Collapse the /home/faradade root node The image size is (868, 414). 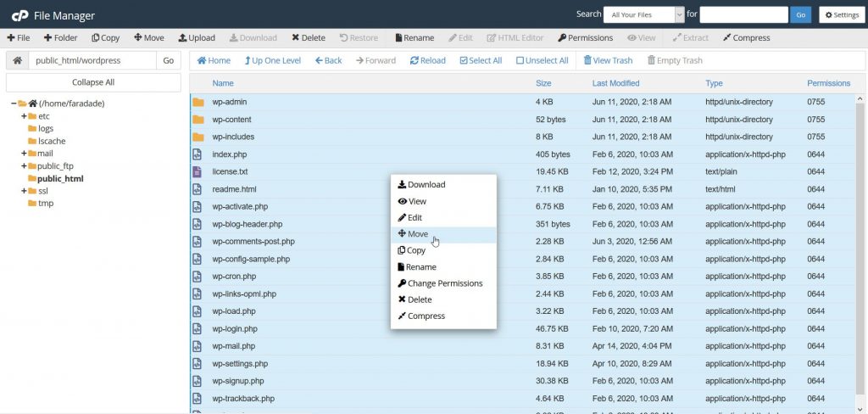coord(14,103)
